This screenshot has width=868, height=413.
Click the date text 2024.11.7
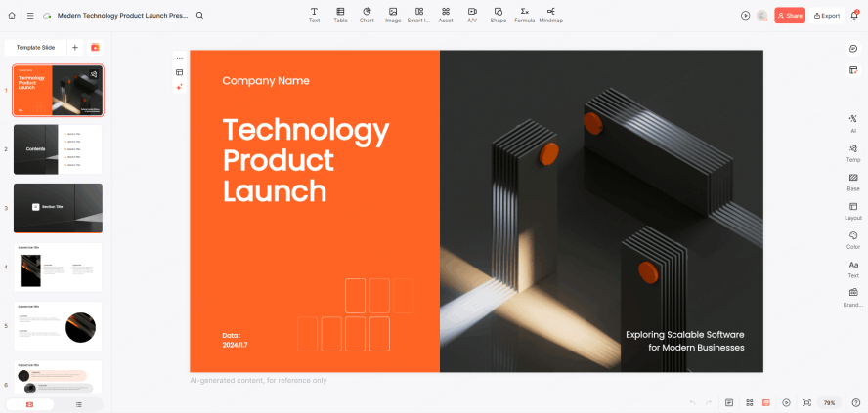tap(236, 345)
